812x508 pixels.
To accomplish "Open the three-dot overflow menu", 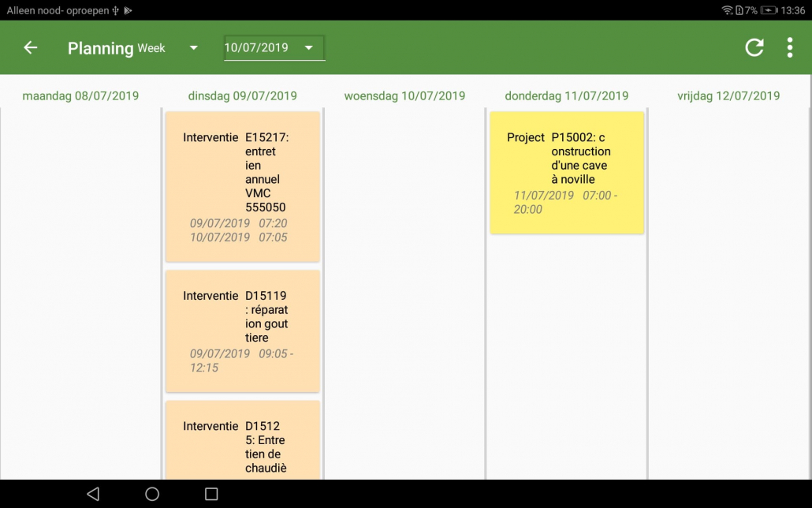I will click(789, 47).
